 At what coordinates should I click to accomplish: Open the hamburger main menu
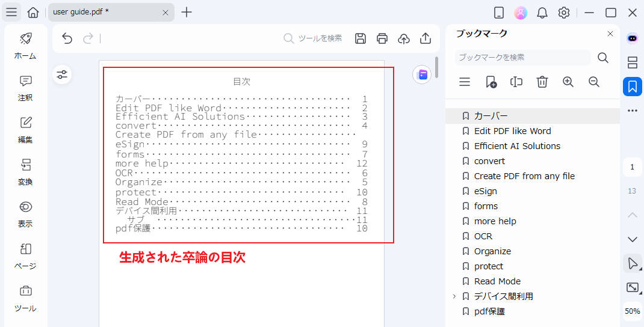tap(11, 12)
